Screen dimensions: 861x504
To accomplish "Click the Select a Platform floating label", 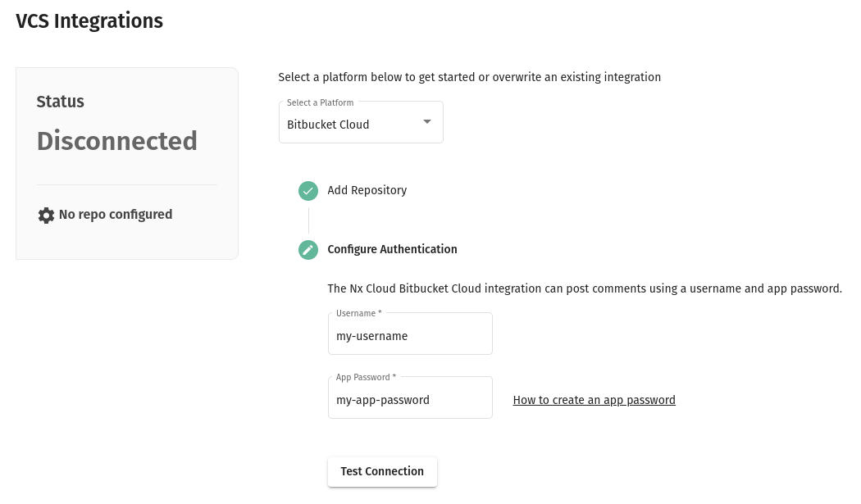I will (x=320, y=103).
